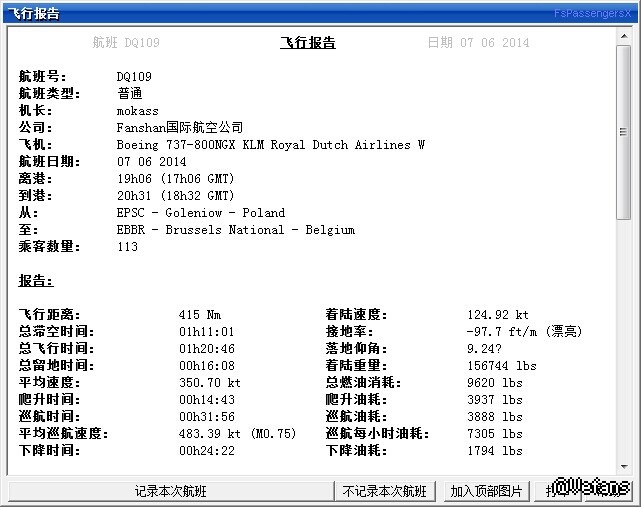Click flight distance value 415 Nm
The width and height of the screenshot is (641, 507).
click(x=200, y=315)
